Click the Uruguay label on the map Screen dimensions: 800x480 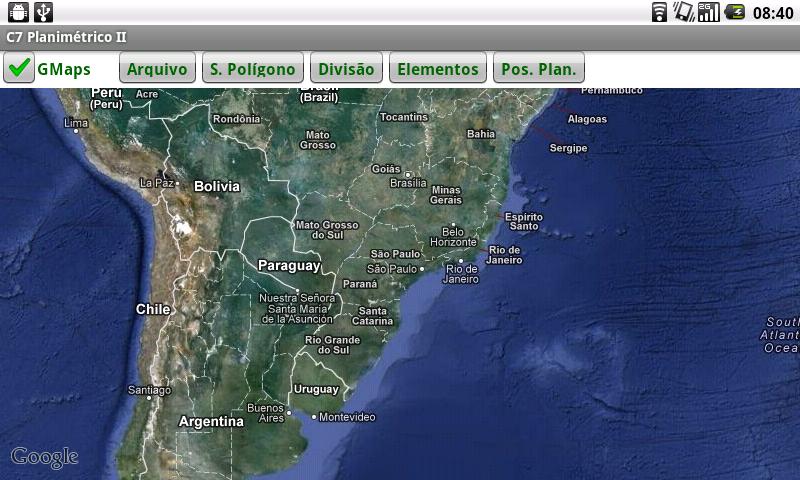(316, 389)
